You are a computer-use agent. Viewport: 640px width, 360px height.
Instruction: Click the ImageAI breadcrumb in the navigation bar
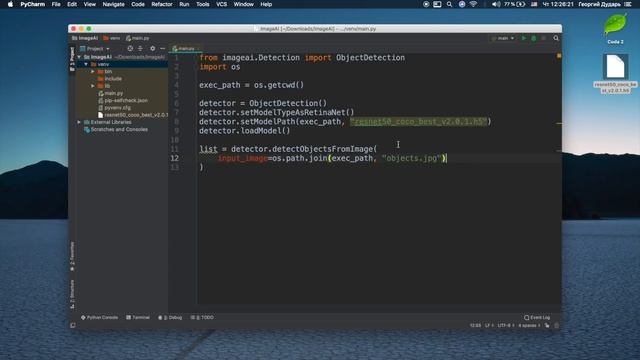click(85, 38)
